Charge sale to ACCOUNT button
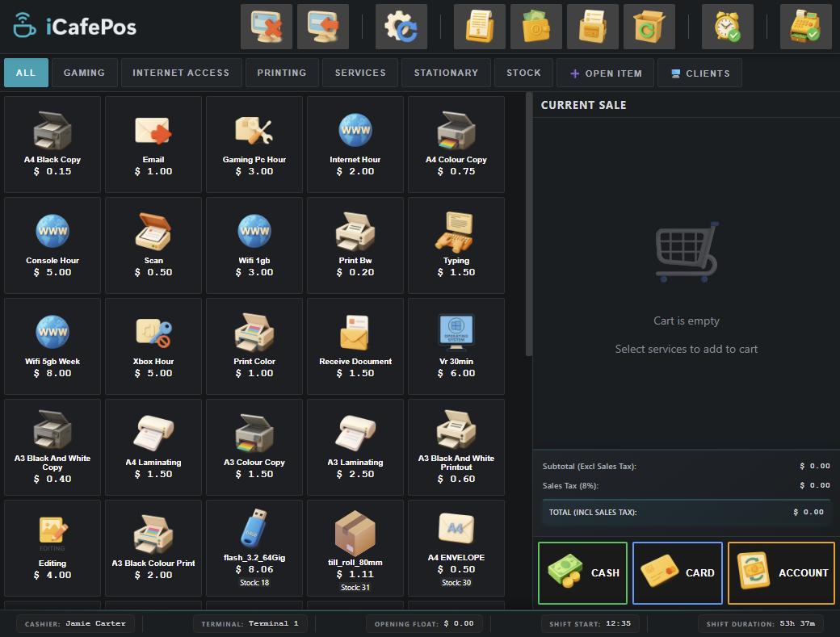Screen dimensions: 840x637 pos(781,572)
